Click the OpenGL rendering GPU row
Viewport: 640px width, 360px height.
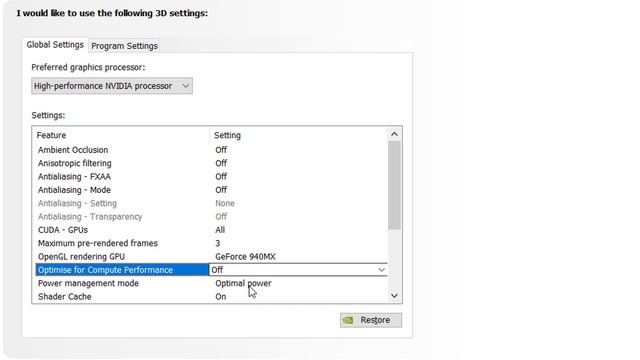[211, 257]
